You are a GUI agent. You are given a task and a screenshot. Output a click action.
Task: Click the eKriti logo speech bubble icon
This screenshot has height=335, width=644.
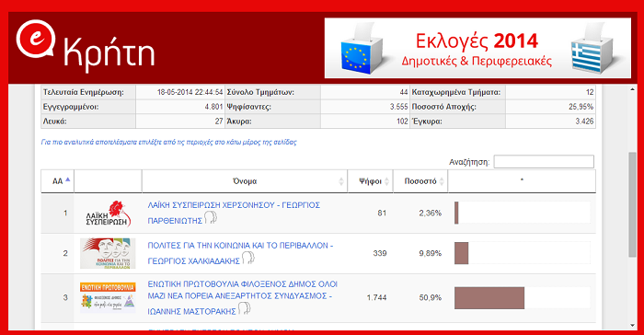click(x=36, y=39)
